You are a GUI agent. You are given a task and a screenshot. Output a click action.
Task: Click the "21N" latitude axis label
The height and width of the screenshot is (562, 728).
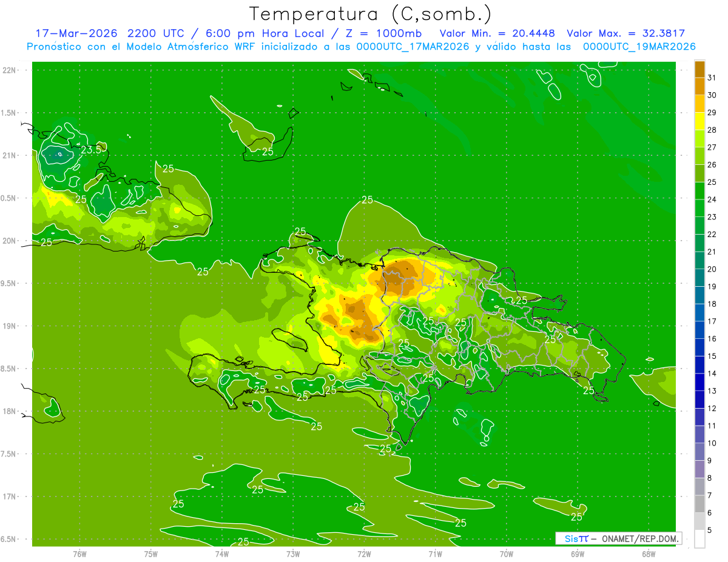(x=8, y=155)
